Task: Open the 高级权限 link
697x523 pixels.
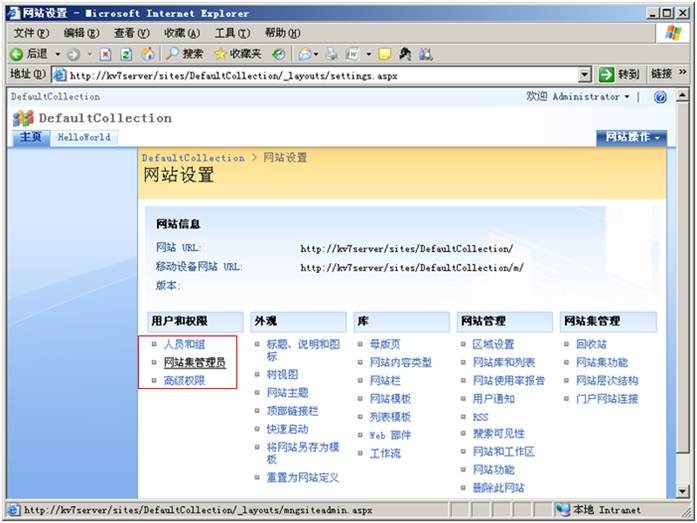Action: [184, 381]
